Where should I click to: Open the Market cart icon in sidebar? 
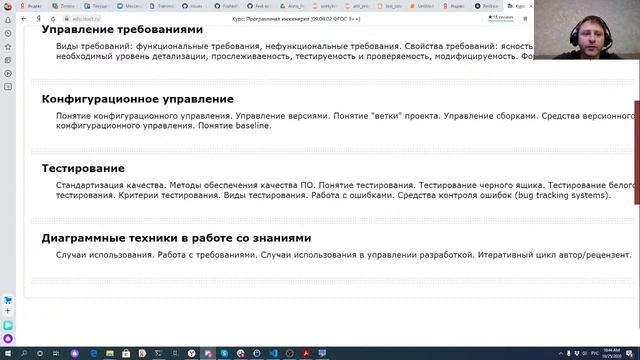point(8,300)
